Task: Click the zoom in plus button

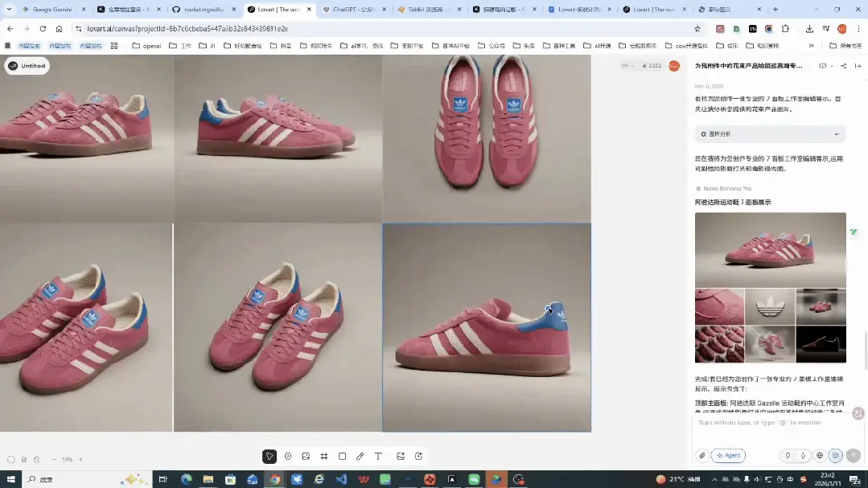Action: pyautogui.click(x=80, y=460)
